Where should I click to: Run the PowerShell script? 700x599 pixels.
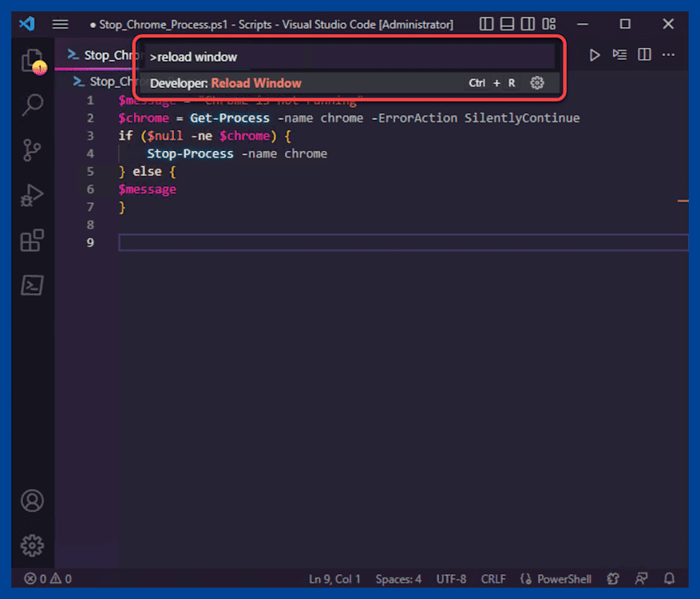pos(594,55)
